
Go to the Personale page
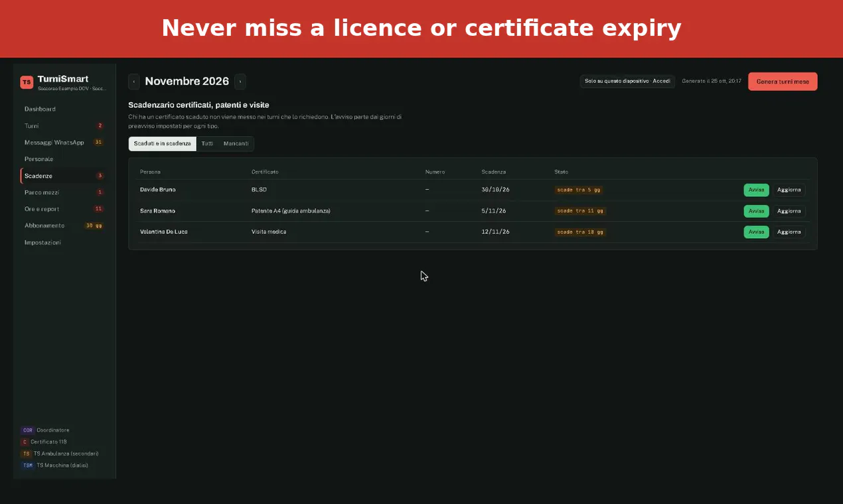pyautogui.click(x=63, y=159)
